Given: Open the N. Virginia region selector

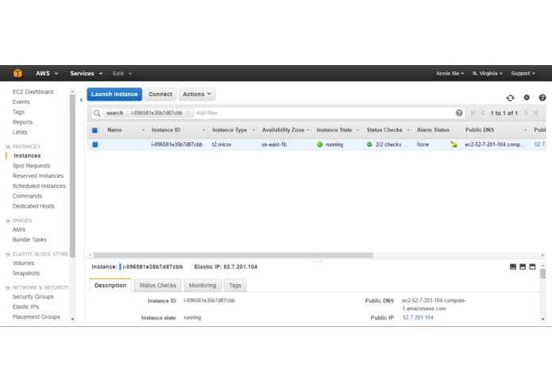Looking at the screenshot, I should [487, 73].
